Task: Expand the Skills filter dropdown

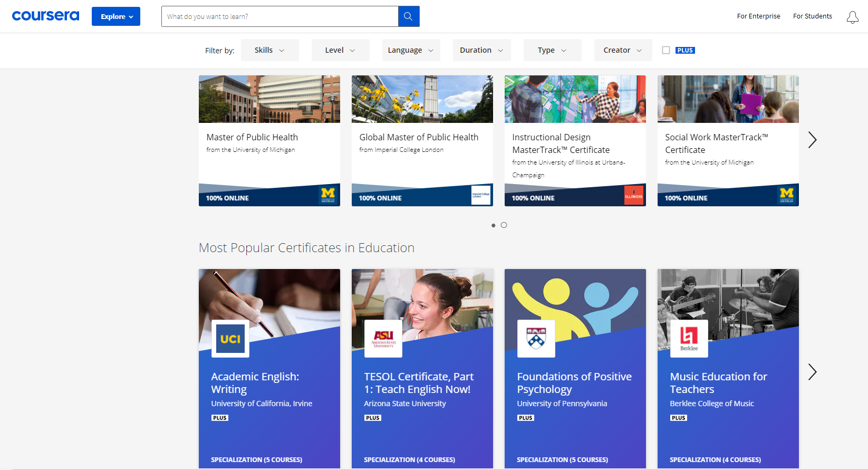Action: 269,50
